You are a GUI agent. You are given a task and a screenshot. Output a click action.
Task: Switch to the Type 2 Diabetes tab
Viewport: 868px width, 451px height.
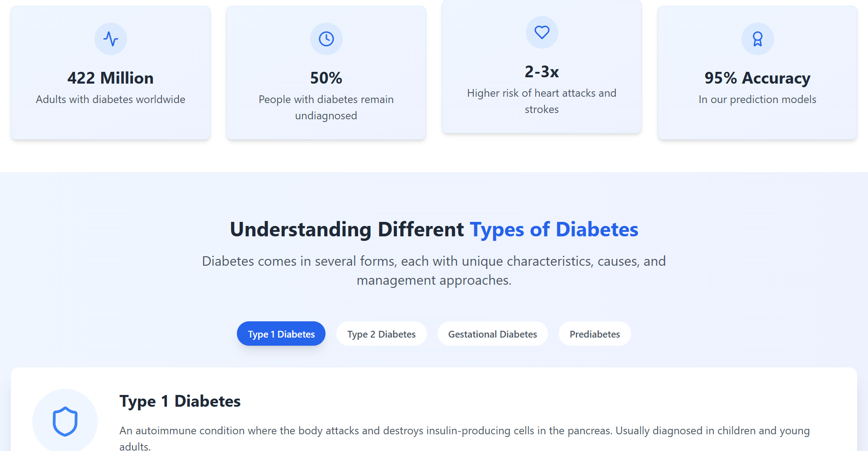(382, 334)
